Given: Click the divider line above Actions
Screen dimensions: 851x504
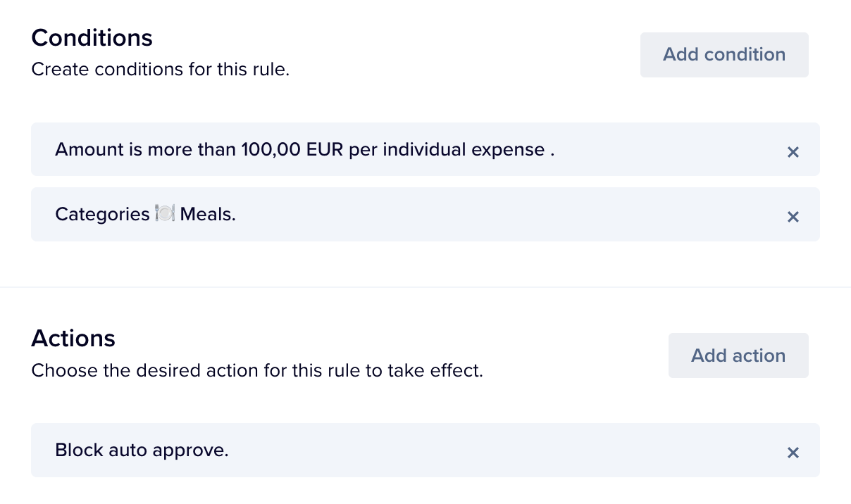Looking at the screenshot, I should [x=425, y=287].
